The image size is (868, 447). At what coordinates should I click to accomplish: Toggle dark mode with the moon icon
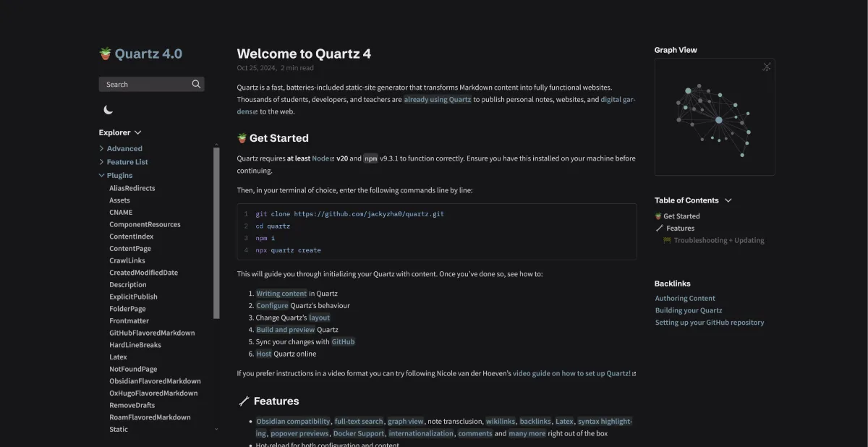(108, 110)
